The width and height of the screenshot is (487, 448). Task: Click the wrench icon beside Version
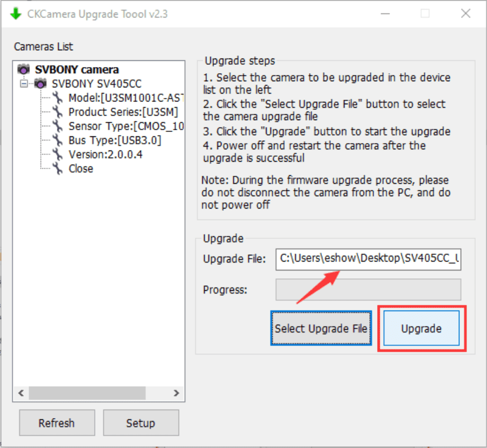click(57, 154)
